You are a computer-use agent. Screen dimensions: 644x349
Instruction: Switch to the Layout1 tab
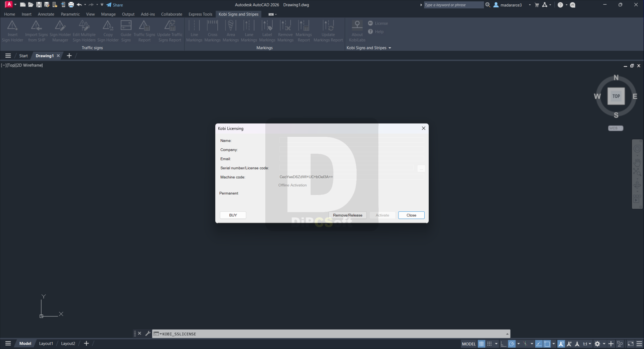[x=46, y=343]
